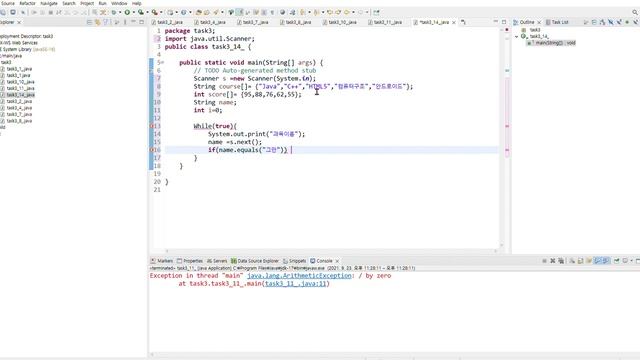The image size is (640, 360).
Task: Close the task3_14_.java editor tab
Action: pos(454,22)
